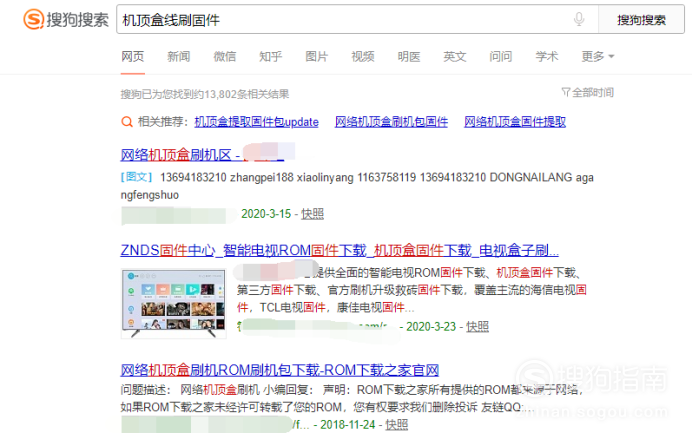
Task: Open result ZNDS固件中心 智能电视ROM固件下载
Action: [x=339, y=251]
